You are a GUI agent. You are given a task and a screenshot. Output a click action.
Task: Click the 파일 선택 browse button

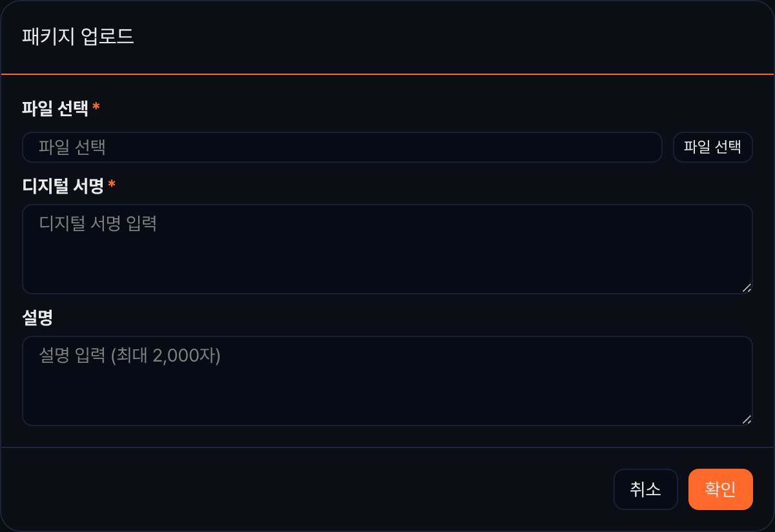(x=712, y=147)
